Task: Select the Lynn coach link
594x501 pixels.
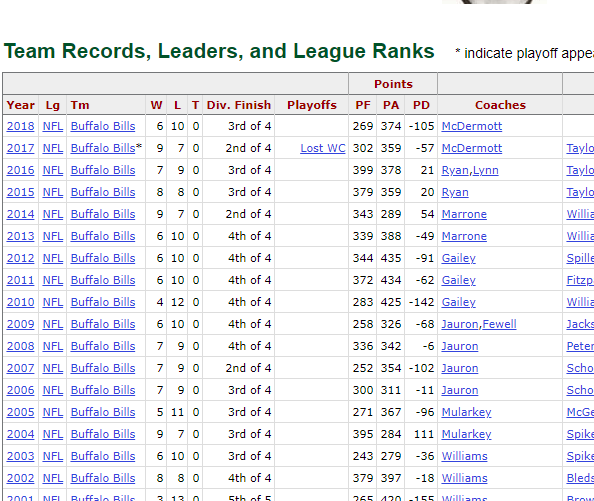Action: point(486,170)
